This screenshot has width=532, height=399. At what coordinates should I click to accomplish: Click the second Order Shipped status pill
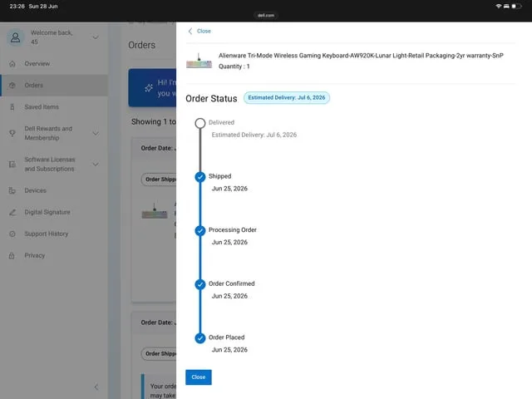[x=159, y=354]
